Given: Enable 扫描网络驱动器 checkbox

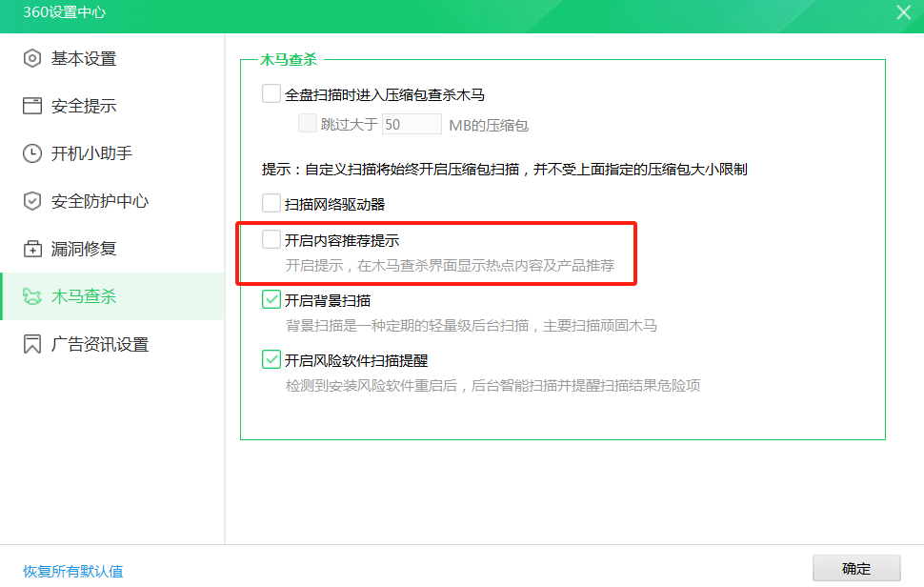Looking at the screenshot, I should click(271, 203).
